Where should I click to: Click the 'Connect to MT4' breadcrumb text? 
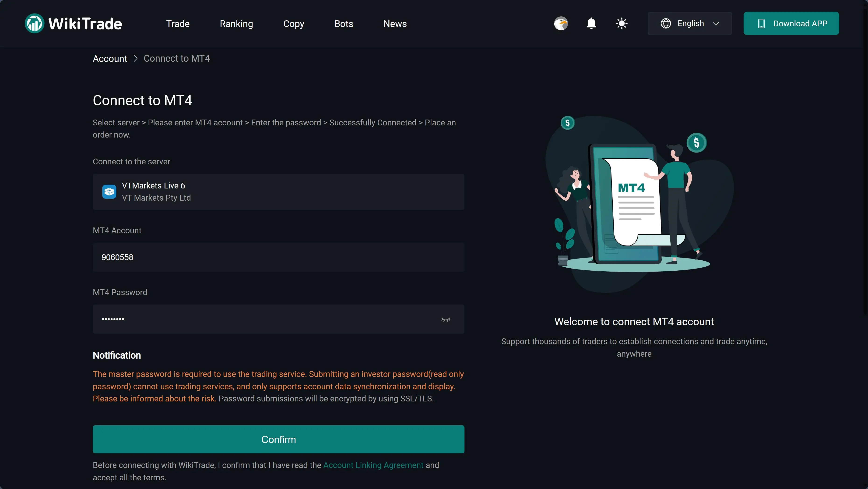click(177, 59)
